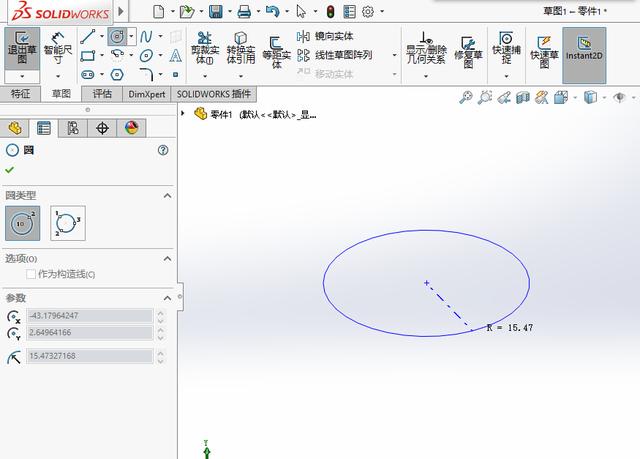This screenshot has height=459, width=640.
Task: Switch to SOLIDWORKS 插件 ribbon tab
Action: click(213, 94)
